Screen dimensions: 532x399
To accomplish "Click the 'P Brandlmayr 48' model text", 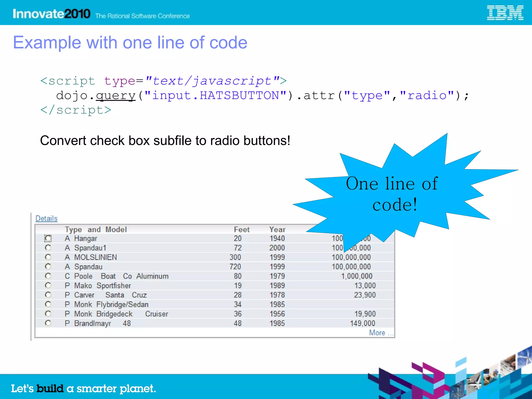I will (98, 323).
